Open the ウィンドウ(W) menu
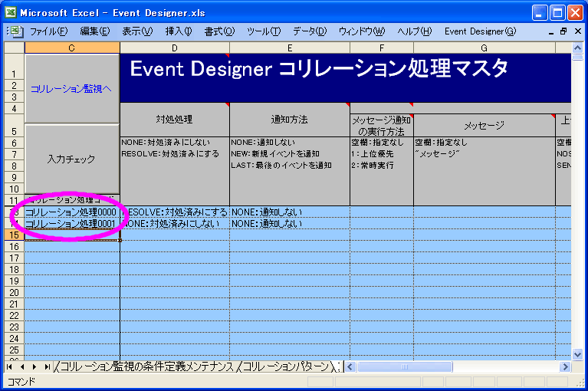Screen dimensions: 588x391 [362, 31]
